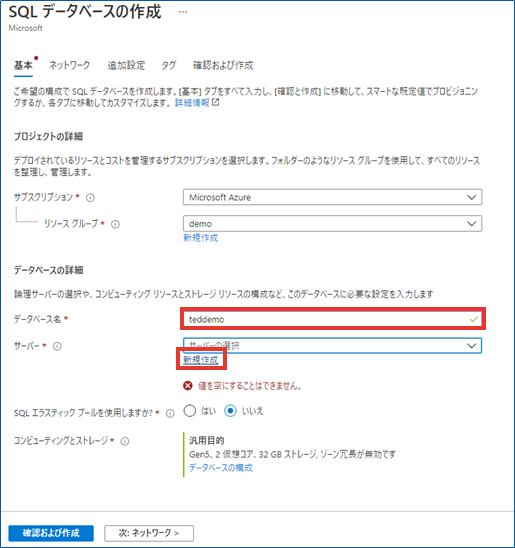Open the サブスクリプション dropdown showing Microsoft Azure
515x548 pixels.
coord(332,197)
